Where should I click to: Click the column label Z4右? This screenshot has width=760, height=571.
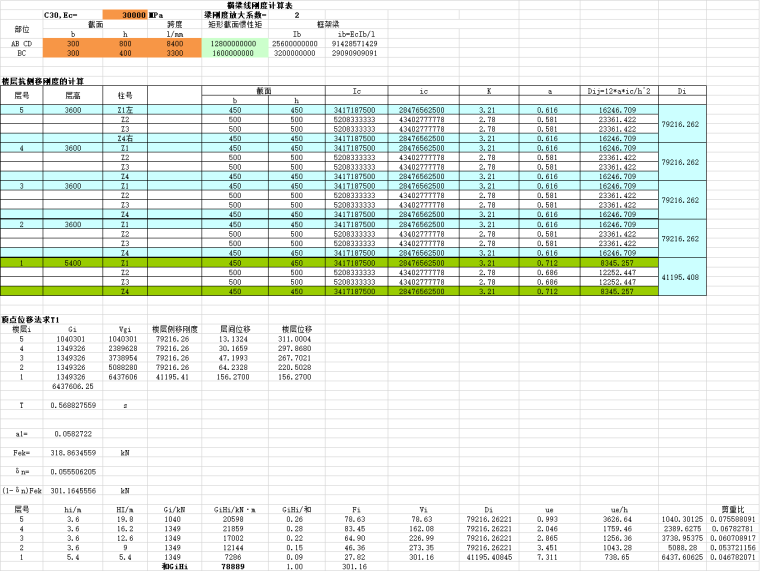tap(125, 137)
